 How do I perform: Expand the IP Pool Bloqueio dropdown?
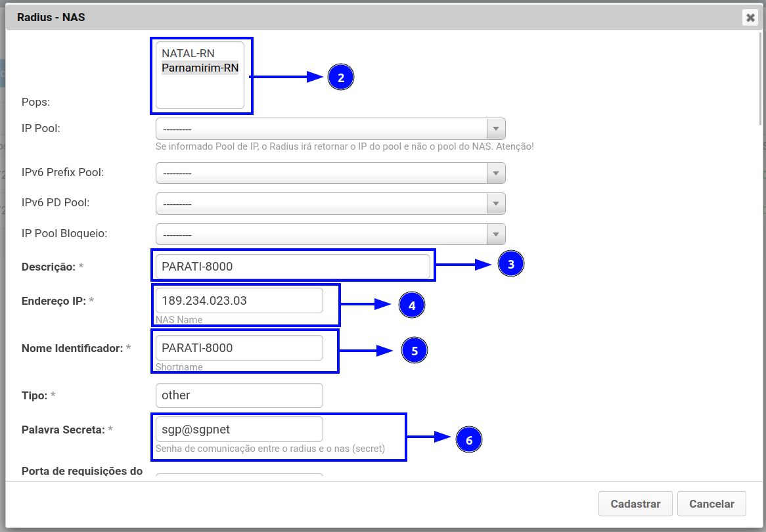[x=330, y=234]
